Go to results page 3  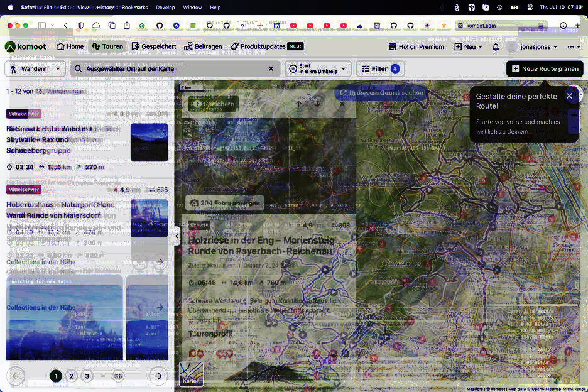(87, 376)
